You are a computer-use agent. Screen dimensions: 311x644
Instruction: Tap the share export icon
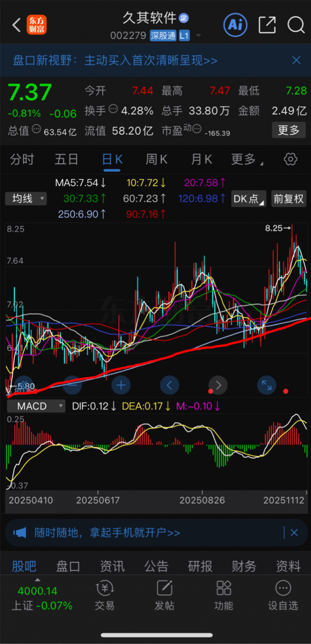coord(267,25)
